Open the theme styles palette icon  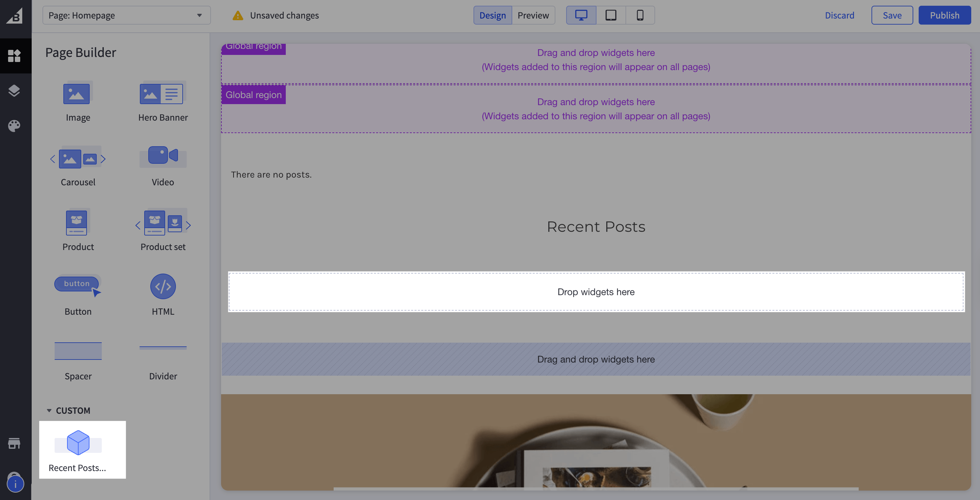coord(14,126)
